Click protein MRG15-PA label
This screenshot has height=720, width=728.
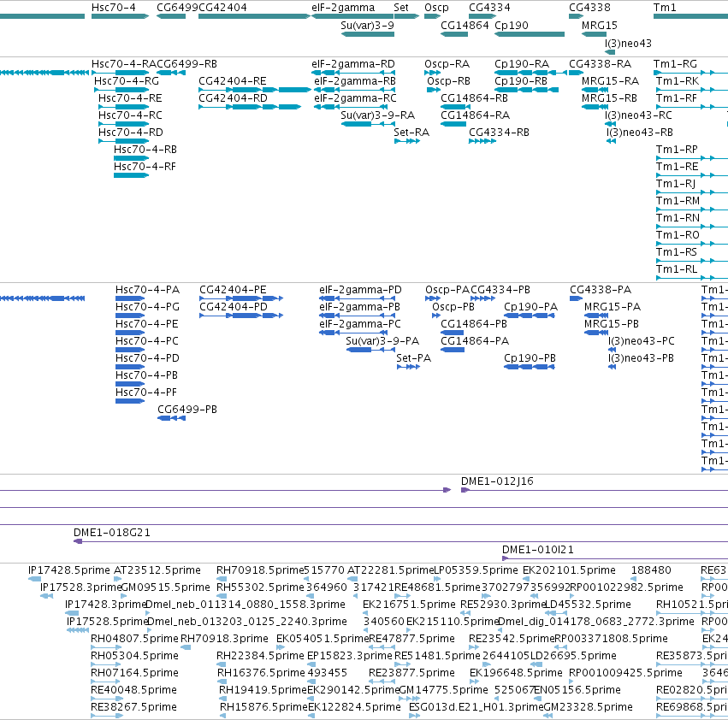click(x=612, y=307)
